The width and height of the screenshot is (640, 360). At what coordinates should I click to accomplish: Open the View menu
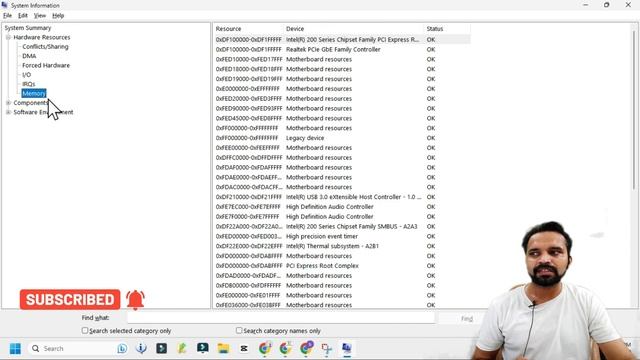[40, 16]
